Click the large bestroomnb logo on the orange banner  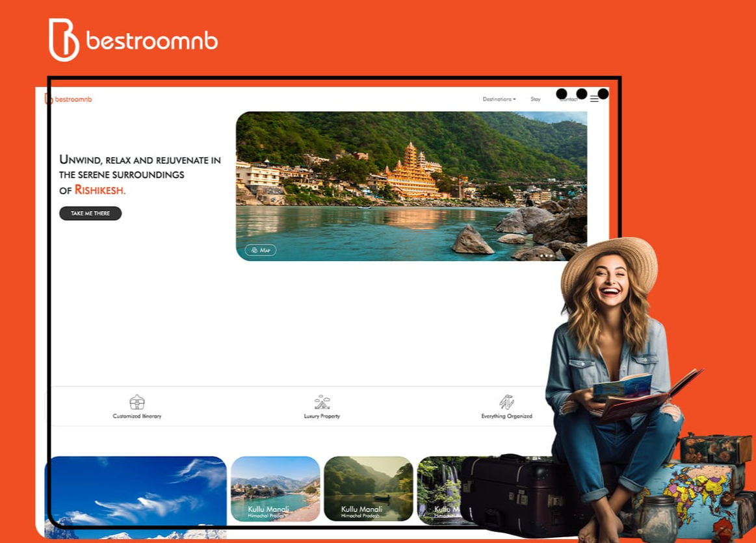pyautogui.click(x=133, y=39)
